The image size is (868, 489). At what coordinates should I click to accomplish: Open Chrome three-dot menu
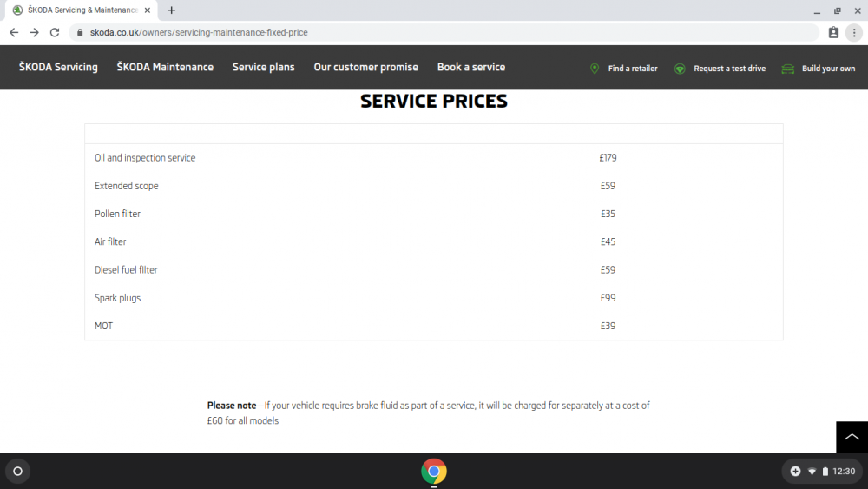(x=854, y=33)
